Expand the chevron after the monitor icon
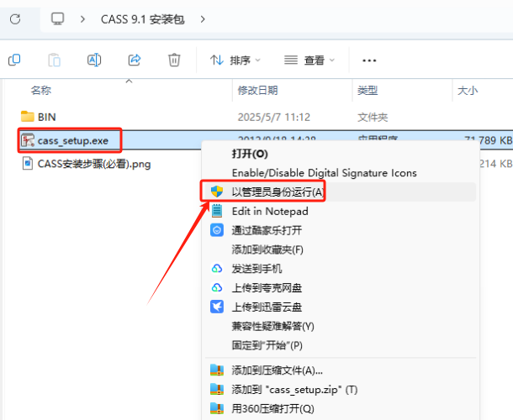 [82, 19]
